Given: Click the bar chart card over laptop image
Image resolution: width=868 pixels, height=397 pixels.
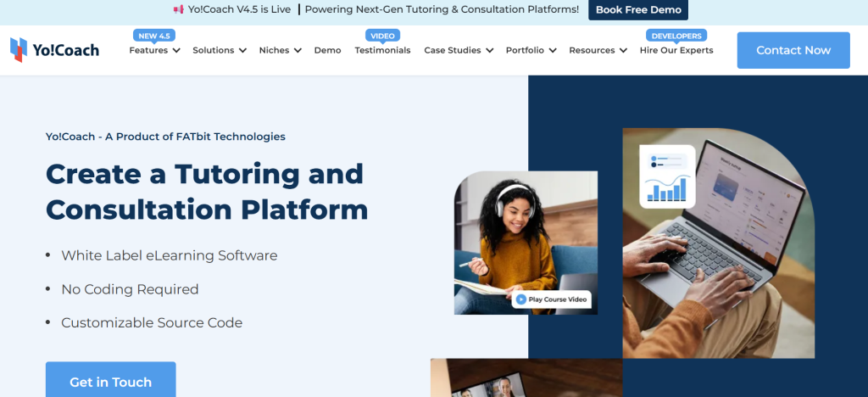Looking at the screenshot, I should click(x=668, y=176).
